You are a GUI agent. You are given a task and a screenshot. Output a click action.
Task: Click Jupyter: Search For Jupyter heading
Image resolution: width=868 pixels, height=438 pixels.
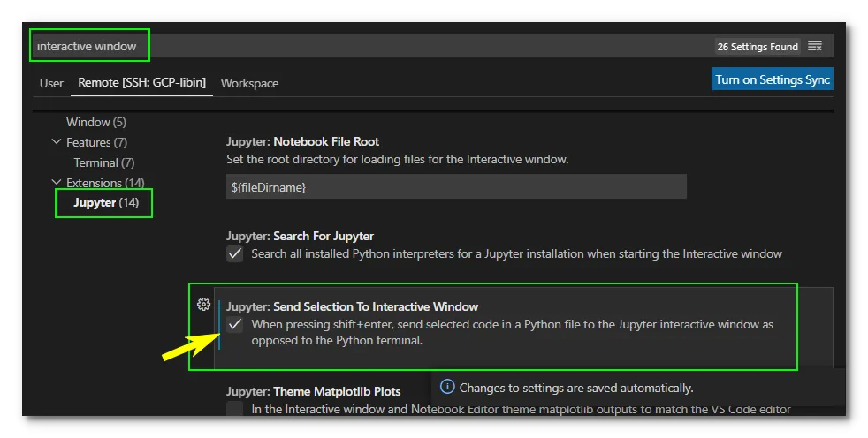pyautogui.click(x=300, y=236)
